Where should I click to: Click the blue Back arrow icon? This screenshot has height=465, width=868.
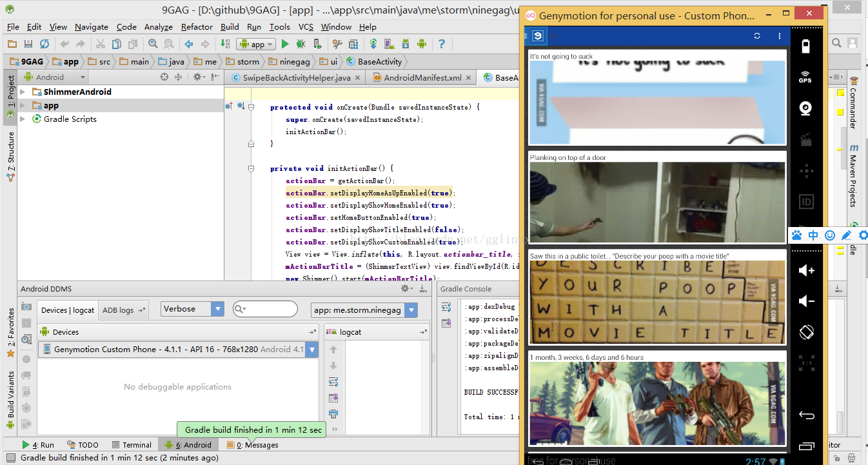(189, 44)
